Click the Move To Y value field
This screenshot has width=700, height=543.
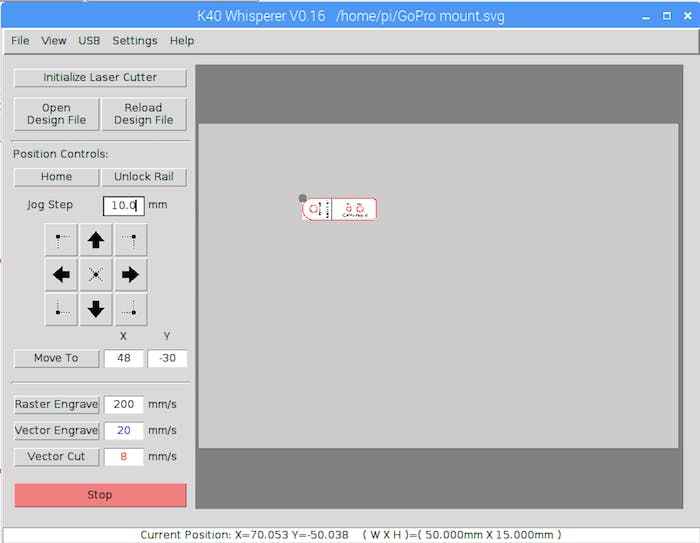coord(167,358)
